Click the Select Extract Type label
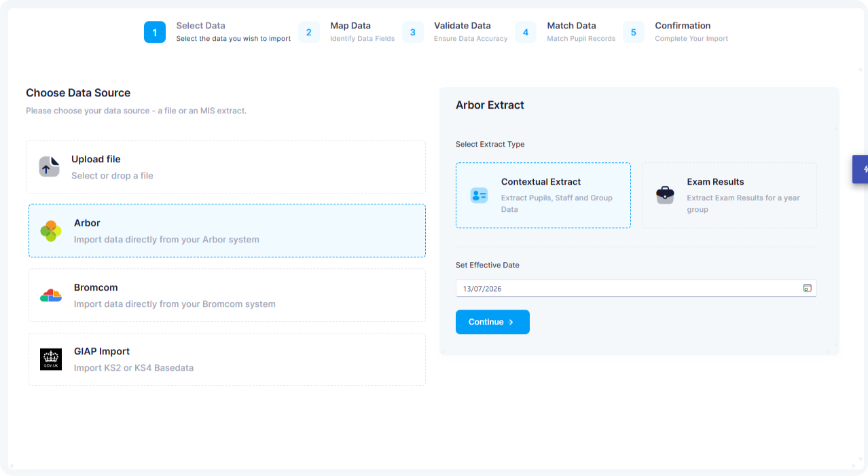The image size is (868, 476). 490,145
